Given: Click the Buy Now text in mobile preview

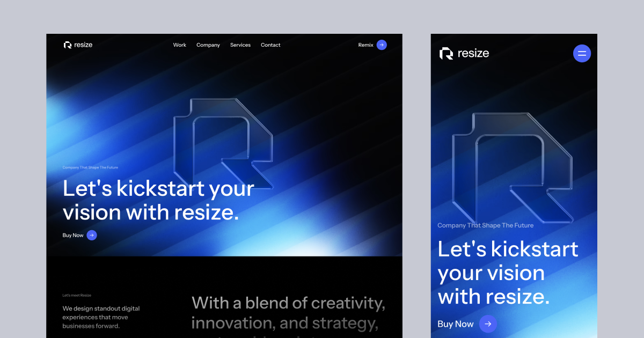Looking at the screenshot, I should pos(456,324).
